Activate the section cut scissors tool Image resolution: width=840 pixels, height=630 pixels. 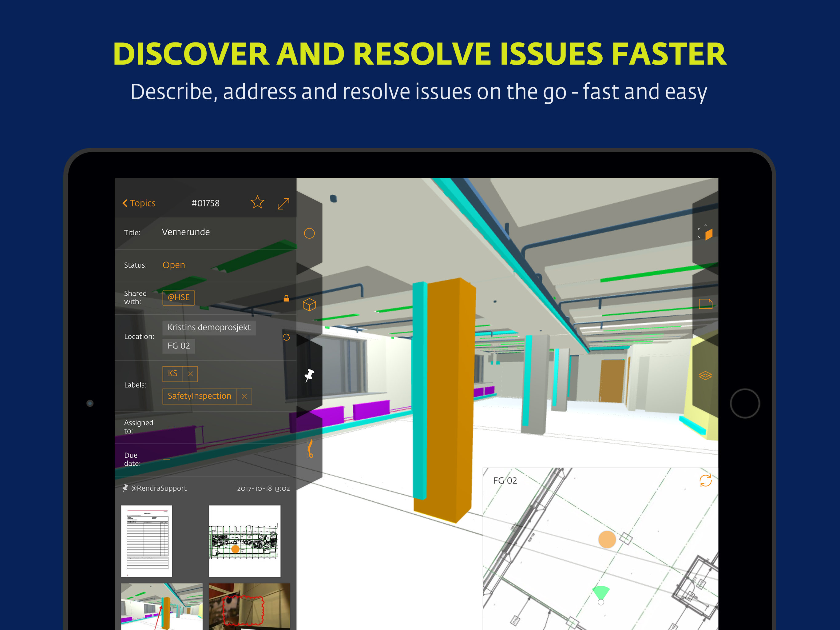coord(310,449)
